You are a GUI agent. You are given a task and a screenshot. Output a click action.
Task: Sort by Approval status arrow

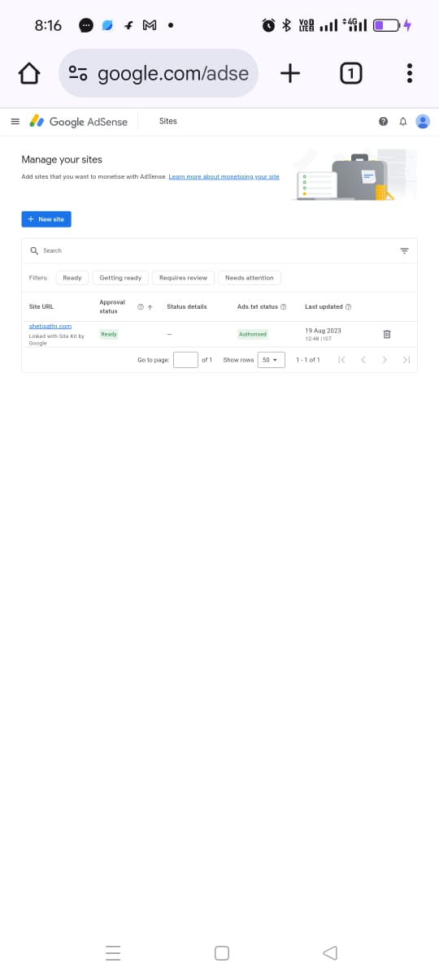[150, 307]
